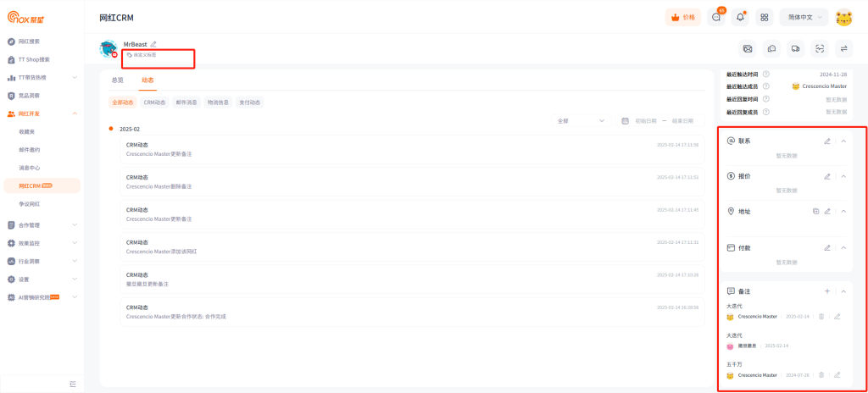Collapse the 联系 section chevron

[843, 141]
